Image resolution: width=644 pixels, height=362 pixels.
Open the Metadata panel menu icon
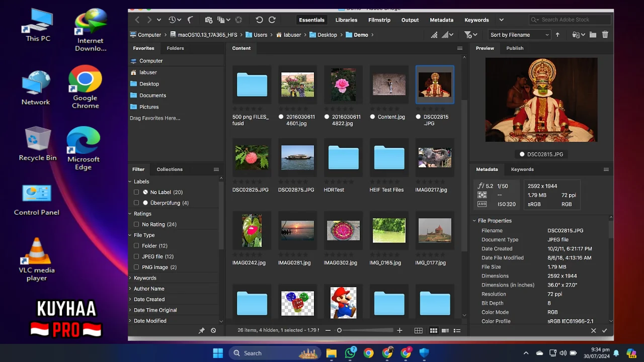pyautogui.click(x=606, y=169)
